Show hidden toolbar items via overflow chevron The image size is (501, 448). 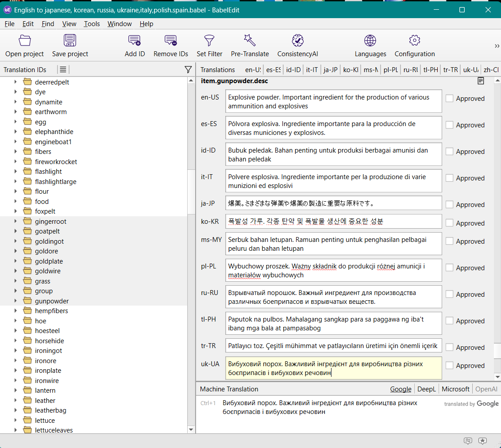[x=497, y=46]
